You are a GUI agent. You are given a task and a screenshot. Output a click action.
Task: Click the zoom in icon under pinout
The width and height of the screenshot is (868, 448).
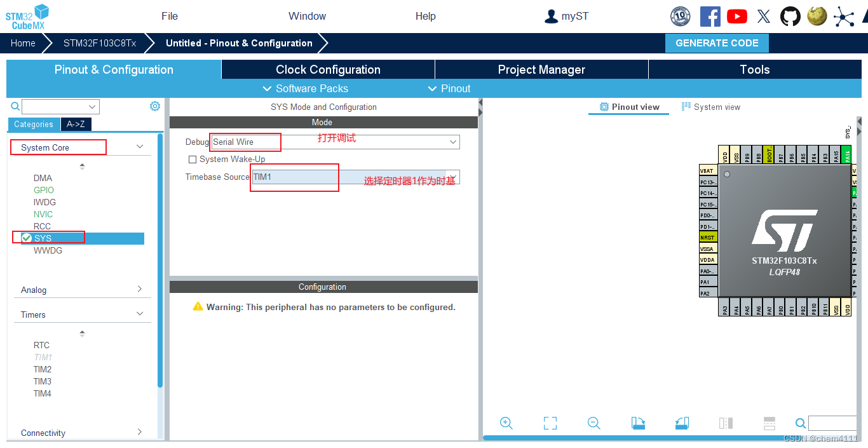pyautogui.click(x=506, y=423)
